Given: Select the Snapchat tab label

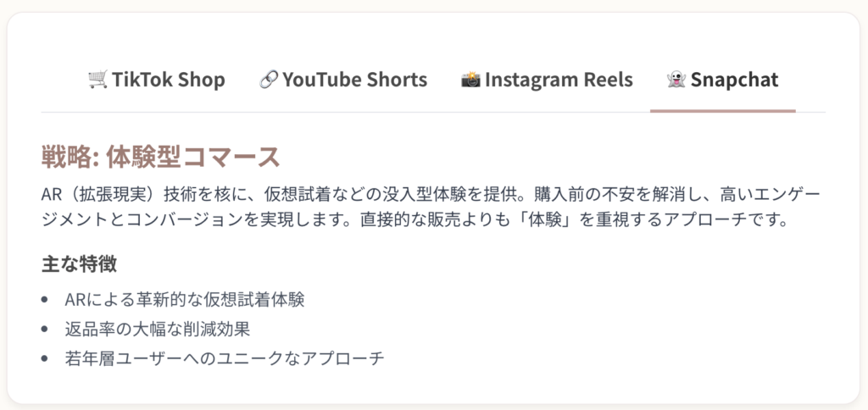Looking at the screenshot, I should [734, 80].
